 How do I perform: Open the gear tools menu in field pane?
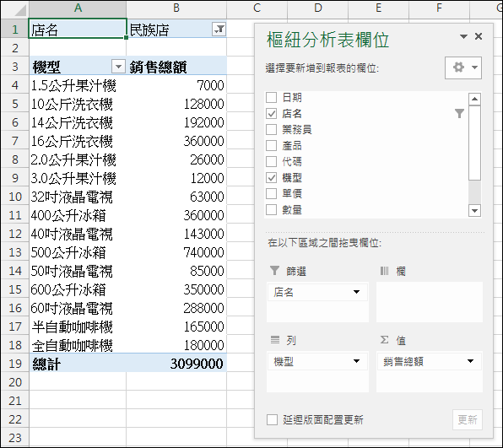[x=463, y=67]
